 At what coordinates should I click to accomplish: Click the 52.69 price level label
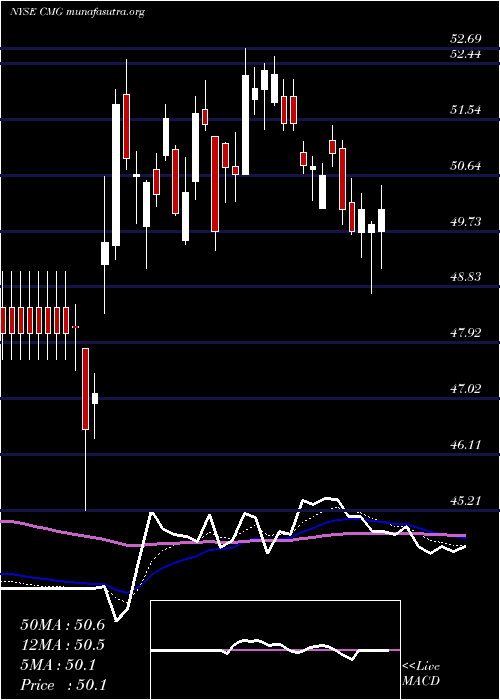pyautogui.click(x=466, y=39)
